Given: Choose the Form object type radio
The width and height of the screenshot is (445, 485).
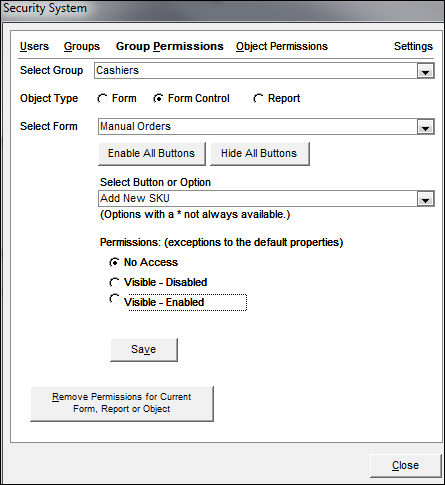Looking at the screenshot, I should [x=102, y=99].
